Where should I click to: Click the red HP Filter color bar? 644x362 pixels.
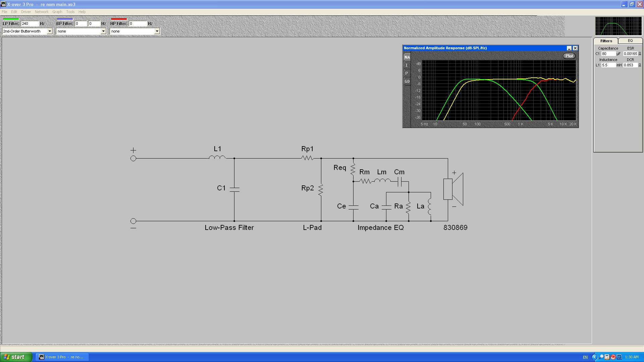(119, 19)
